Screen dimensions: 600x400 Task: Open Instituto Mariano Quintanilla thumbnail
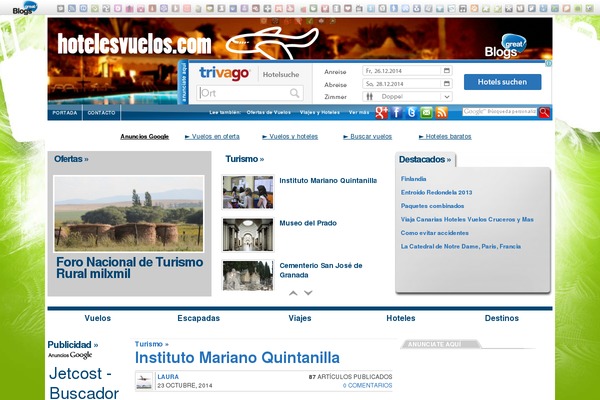(x=248, y=192)
